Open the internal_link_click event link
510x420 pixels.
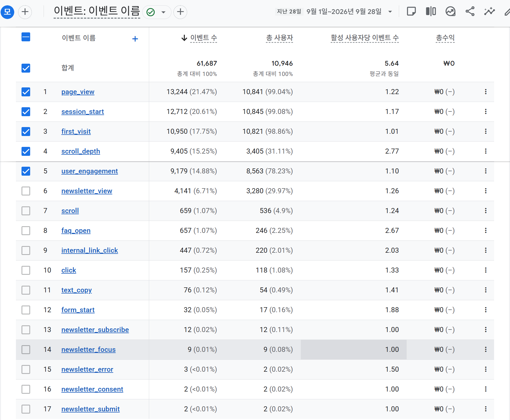[90, 250]
